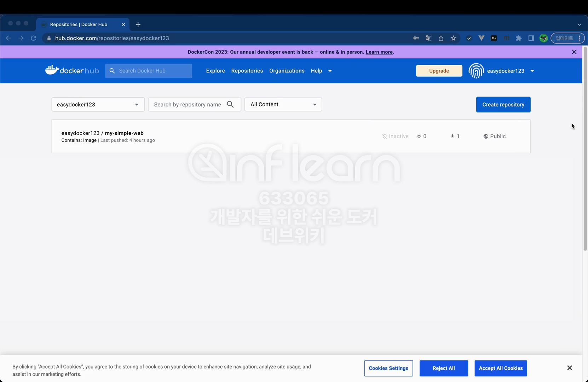
Task: Click the repository name search magnifier icon
Action: click(230, 104)
